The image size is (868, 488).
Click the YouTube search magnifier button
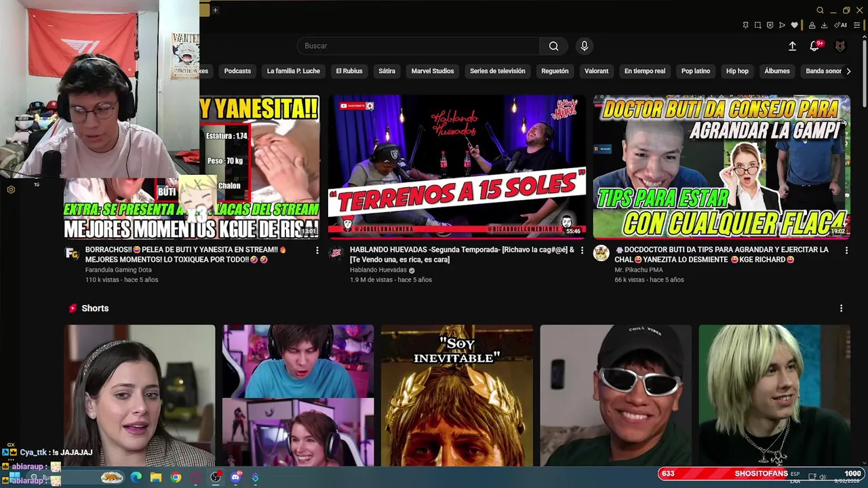coord(553,46)
